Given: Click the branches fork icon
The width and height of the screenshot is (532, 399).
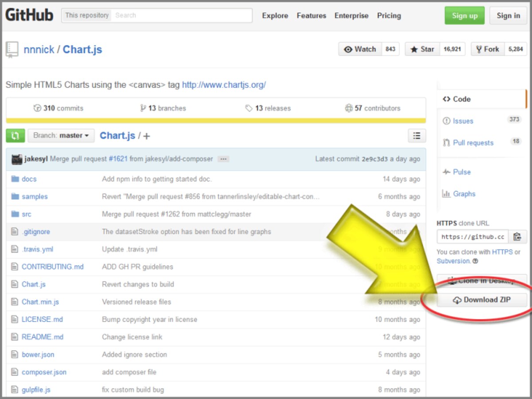Looking at the screenshot, I should pos(143,108).
